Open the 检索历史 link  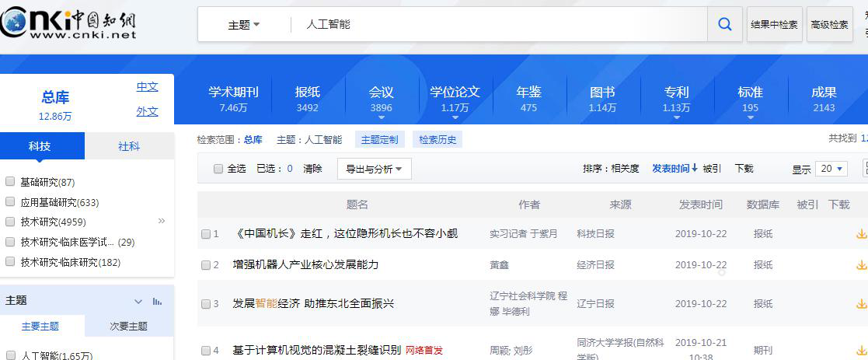437,140
